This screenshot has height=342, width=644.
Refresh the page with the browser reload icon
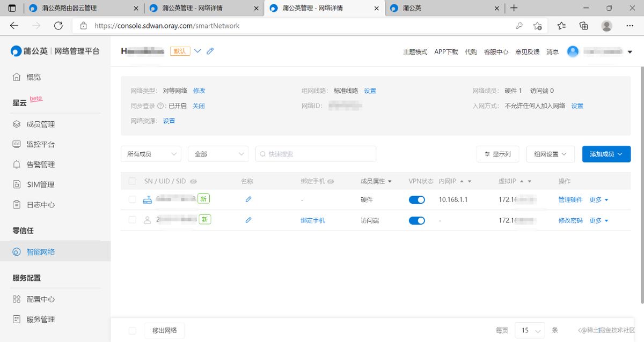click(x=58, y=26)
